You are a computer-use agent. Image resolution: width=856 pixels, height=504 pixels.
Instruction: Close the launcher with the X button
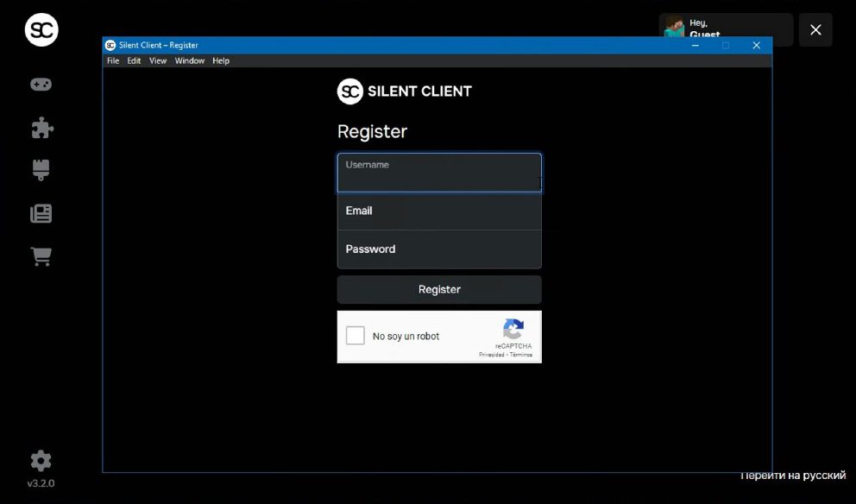(x=815, y=29)
